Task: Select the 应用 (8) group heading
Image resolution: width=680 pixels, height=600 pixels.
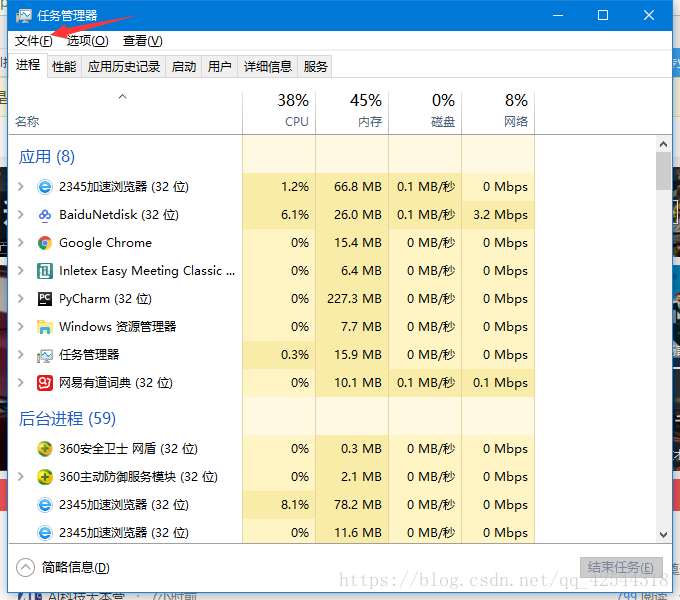Action: [47, 157]
